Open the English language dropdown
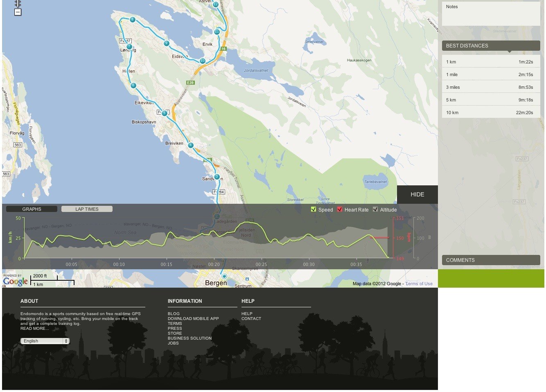Image resolution: width=546 pixels, height=392 pixels. [44, 341]
